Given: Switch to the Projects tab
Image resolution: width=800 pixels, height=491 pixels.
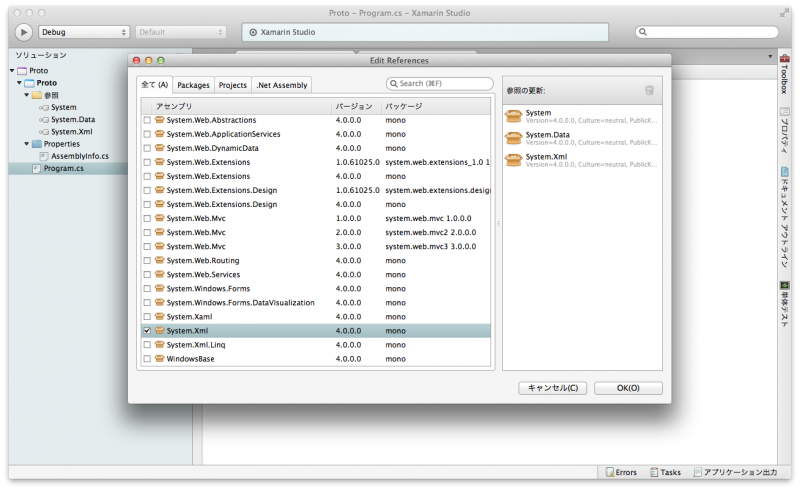Looking at the screenshot, I should pyautogui.click(x=233, y=85).
